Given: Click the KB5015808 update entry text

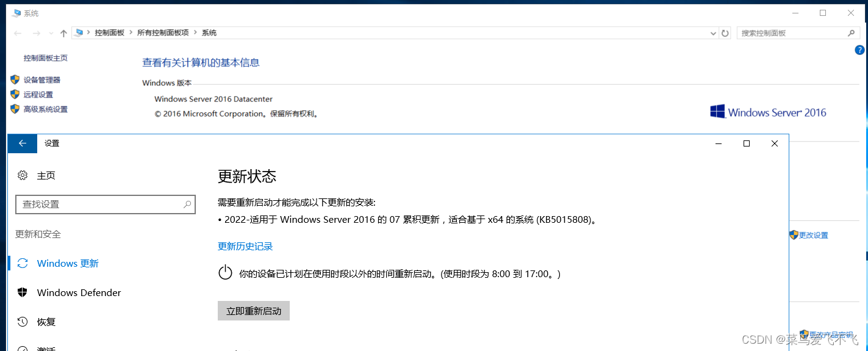Looking at the screenshot, I should [x=407, y=220].
